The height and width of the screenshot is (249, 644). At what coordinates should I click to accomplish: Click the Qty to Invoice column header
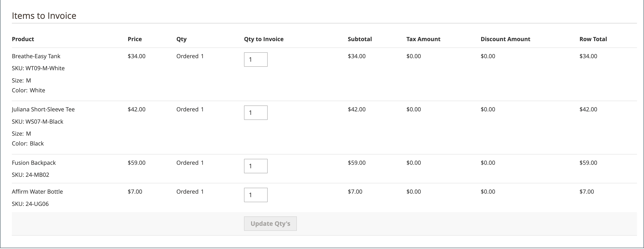[x=264, y=39]
